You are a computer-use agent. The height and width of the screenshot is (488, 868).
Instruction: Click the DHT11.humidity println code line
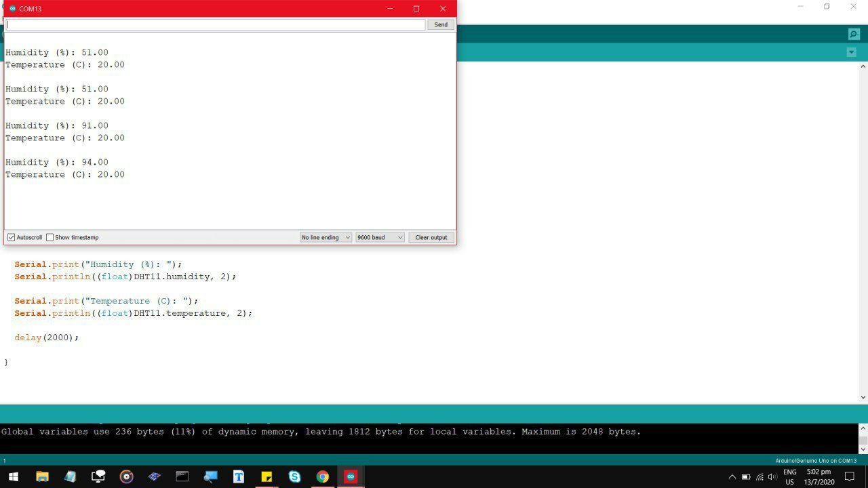pyautogui.click(x=125, y=277)
